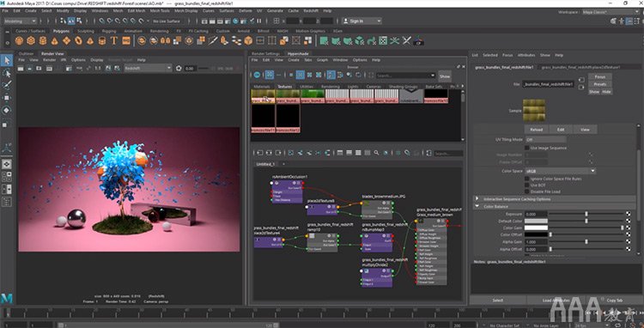
Task: Open the Redshift renderer dropdown in Render View
Action: pos(148,68)
